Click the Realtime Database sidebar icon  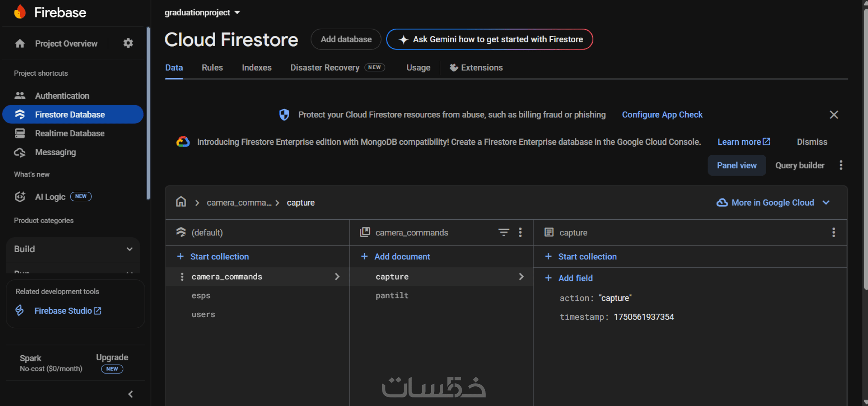point(20,133)
